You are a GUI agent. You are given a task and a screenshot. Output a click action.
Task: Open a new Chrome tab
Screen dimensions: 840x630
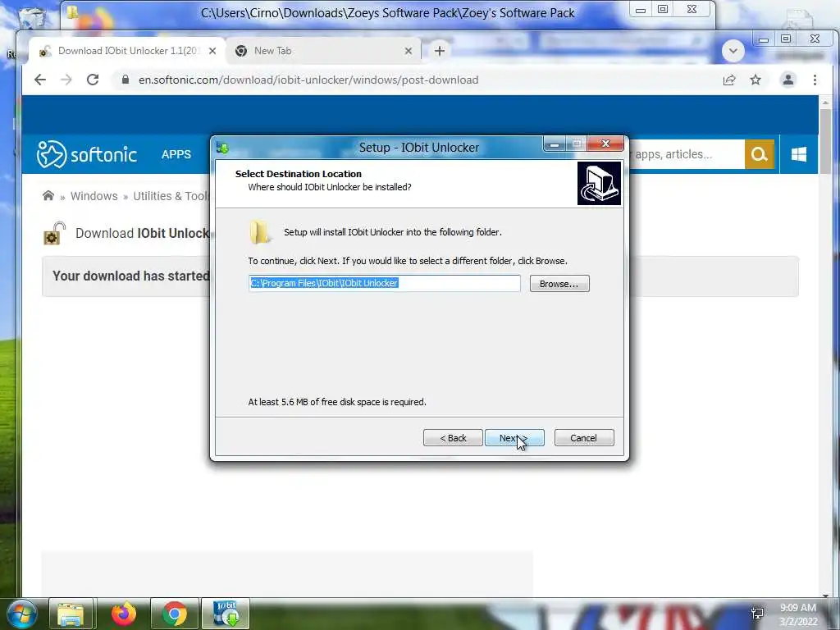pyautogui.click(x=440, y=51)
